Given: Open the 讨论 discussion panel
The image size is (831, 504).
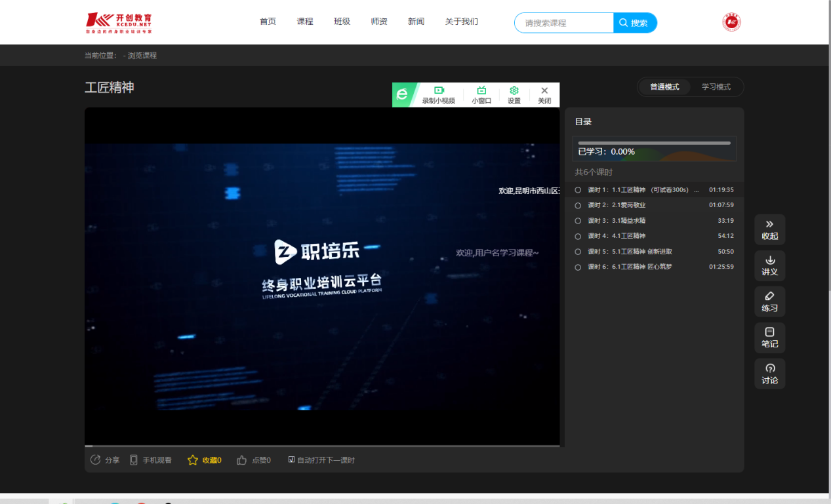Looking at the screenshot, I should (x=770, y=374).
